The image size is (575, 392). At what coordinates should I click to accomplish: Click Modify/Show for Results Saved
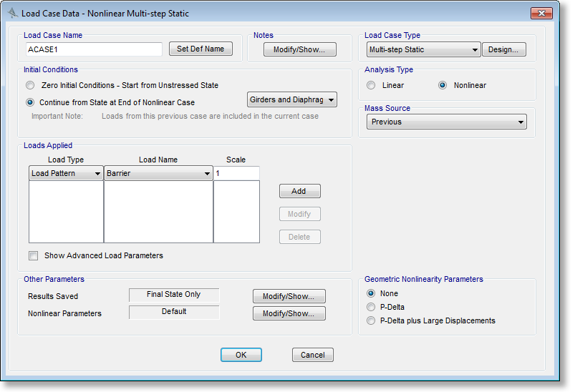pos(289,296)
